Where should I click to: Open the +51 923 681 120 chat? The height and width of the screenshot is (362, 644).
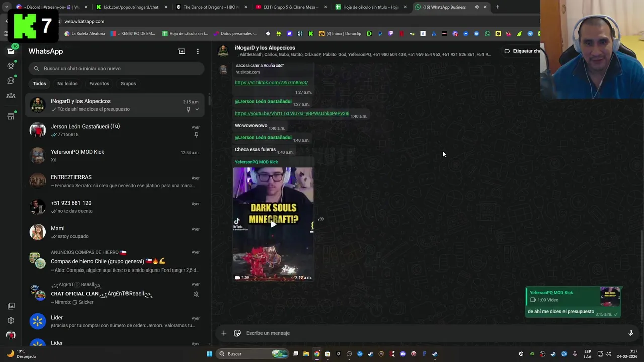tap(115, 207)
